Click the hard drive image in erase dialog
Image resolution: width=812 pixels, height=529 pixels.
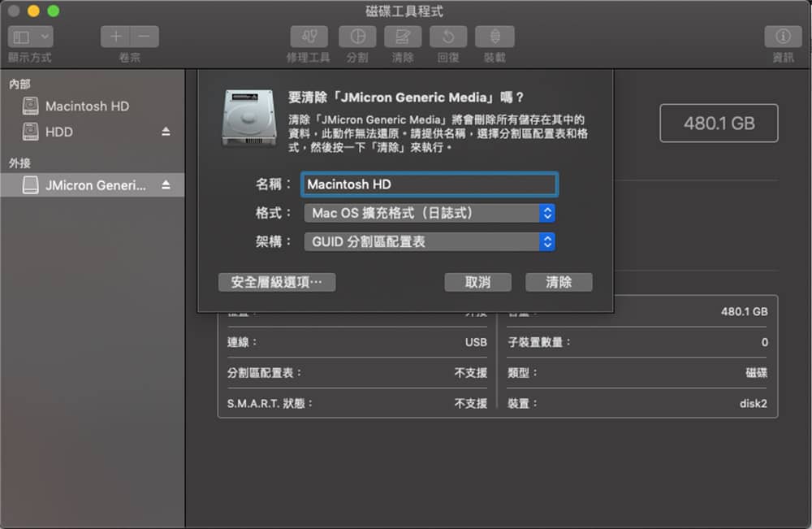point(249,119)
